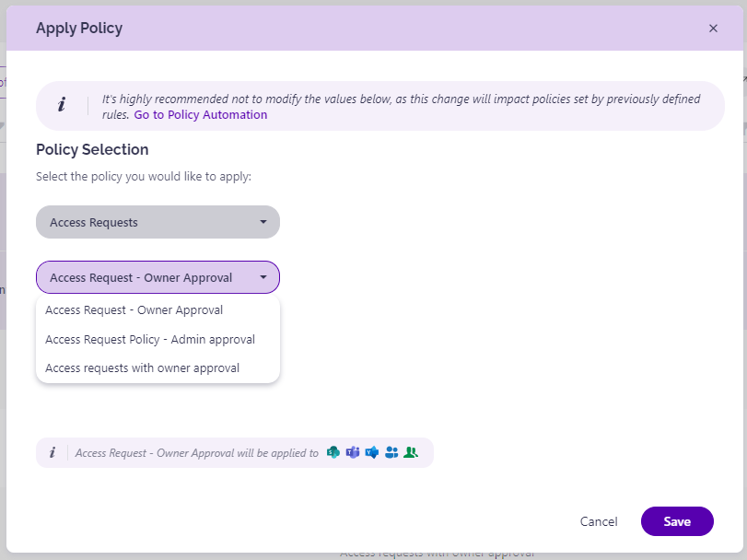Collapse the Access Request - Owner Approval dropdown
The image size is (747, 560).
[x=263, y=277]
